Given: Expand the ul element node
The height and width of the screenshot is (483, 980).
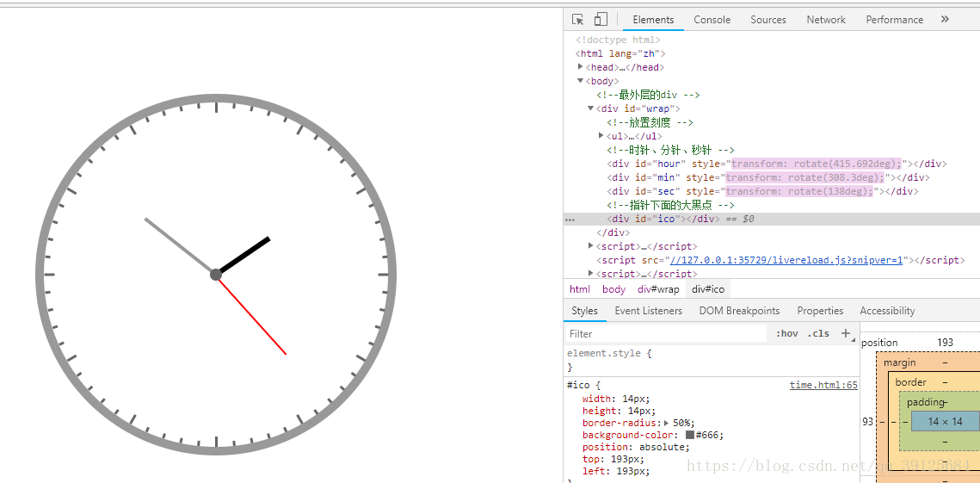Looking at the screenshot, I should (601, 135).
